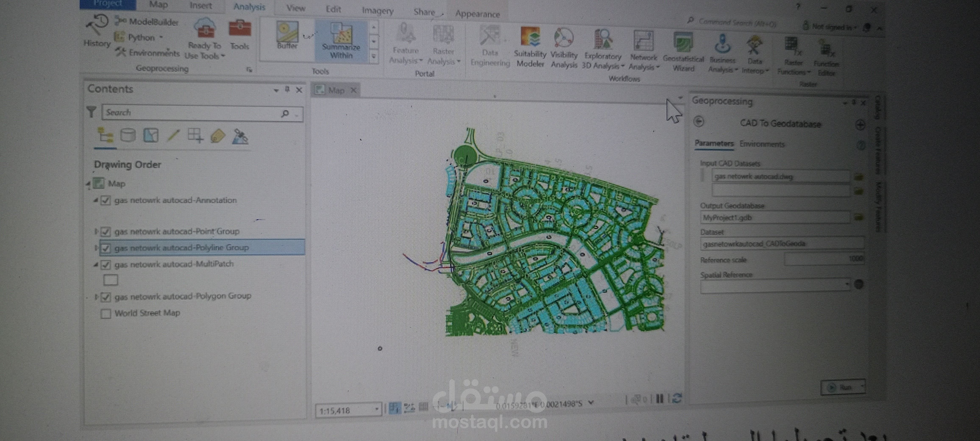Open the Suitability Modeler

(530, 47)
